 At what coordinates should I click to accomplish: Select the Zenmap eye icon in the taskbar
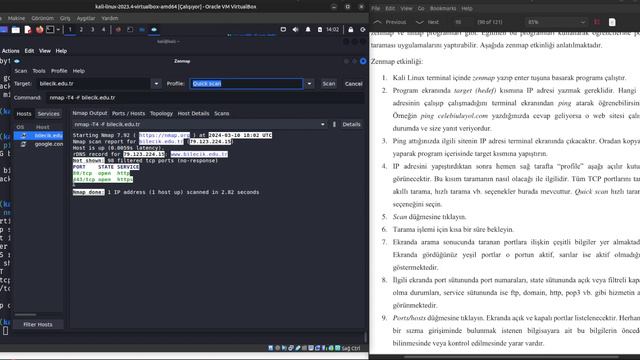coord(154,29)
